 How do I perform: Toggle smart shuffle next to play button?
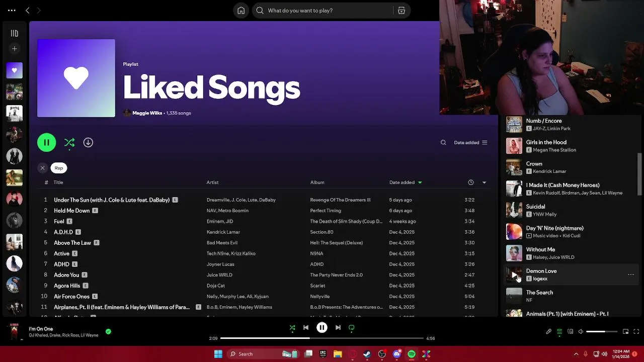tap(69, 143)
